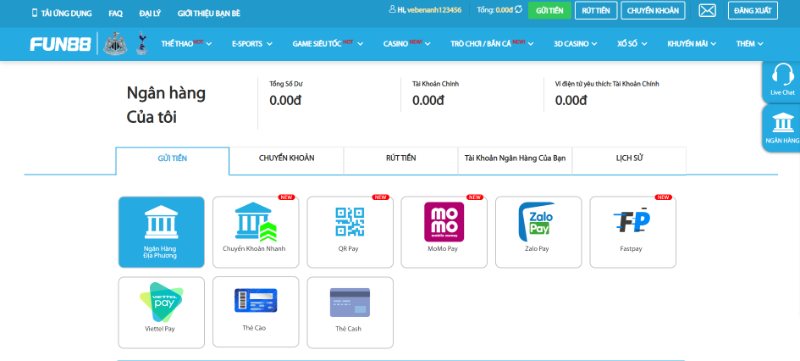Click the Newcastle club crest icon
Screen dimensions: 800x361
point(115,44)
